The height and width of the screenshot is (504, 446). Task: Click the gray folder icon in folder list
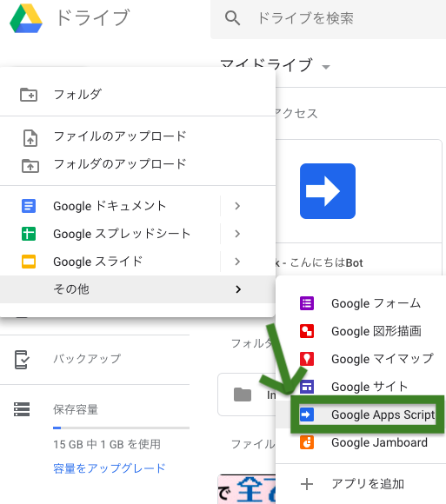click(243, 395)
